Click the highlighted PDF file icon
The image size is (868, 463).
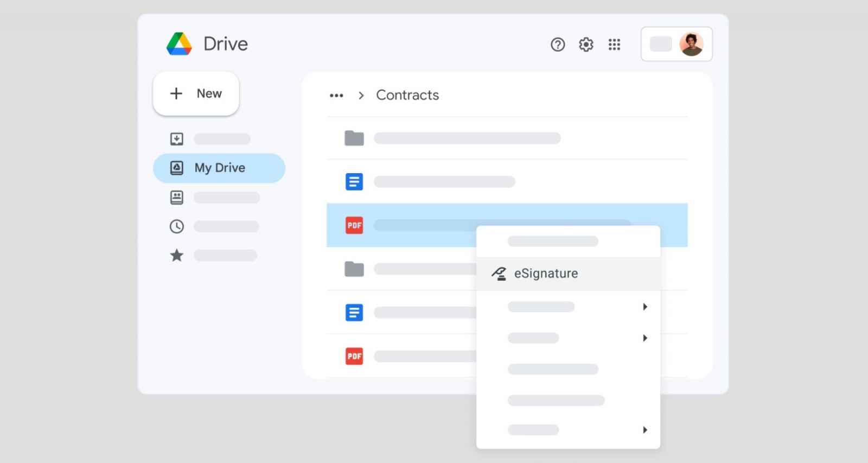point(354,225)
